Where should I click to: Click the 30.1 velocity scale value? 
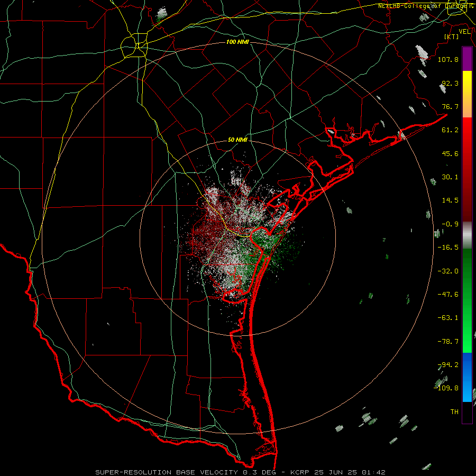coord(450,177)
